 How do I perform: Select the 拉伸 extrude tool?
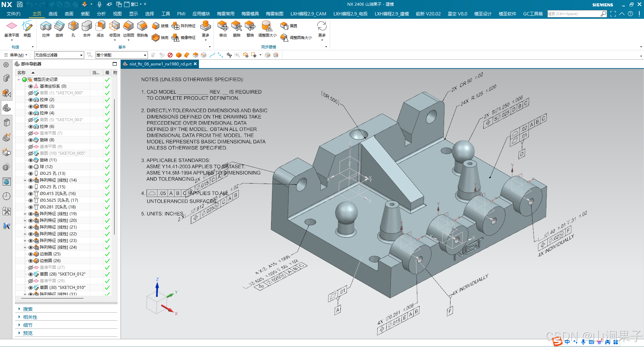pos(46,29)
